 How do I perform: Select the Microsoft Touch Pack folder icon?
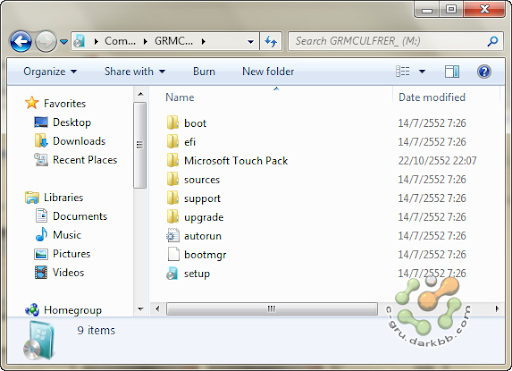coord(172,160)
